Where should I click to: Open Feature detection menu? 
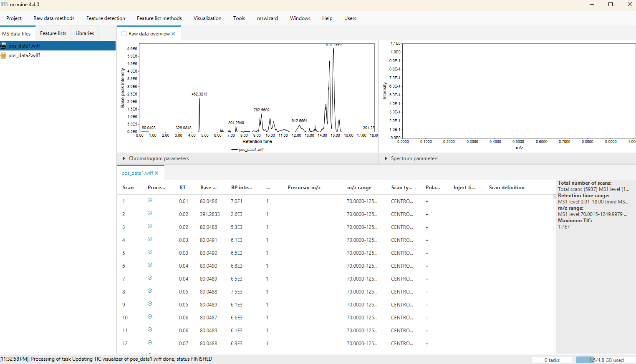[106, 18]
